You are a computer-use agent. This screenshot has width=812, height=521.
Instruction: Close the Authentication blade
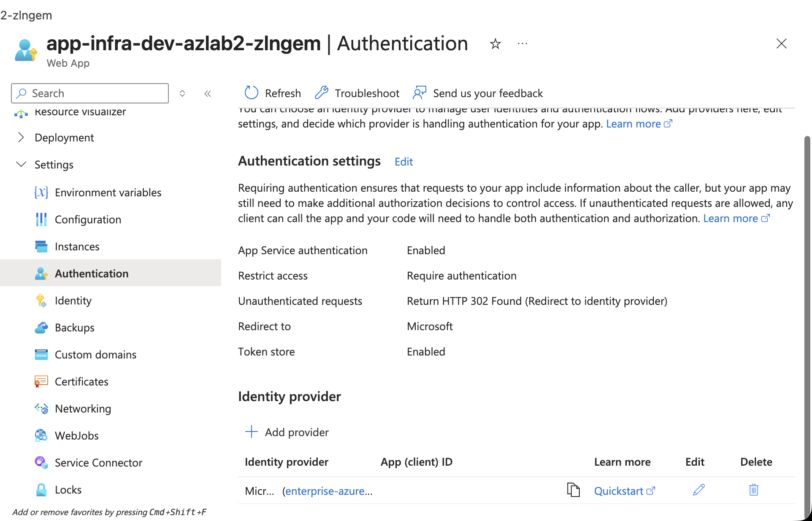point(781,43)
